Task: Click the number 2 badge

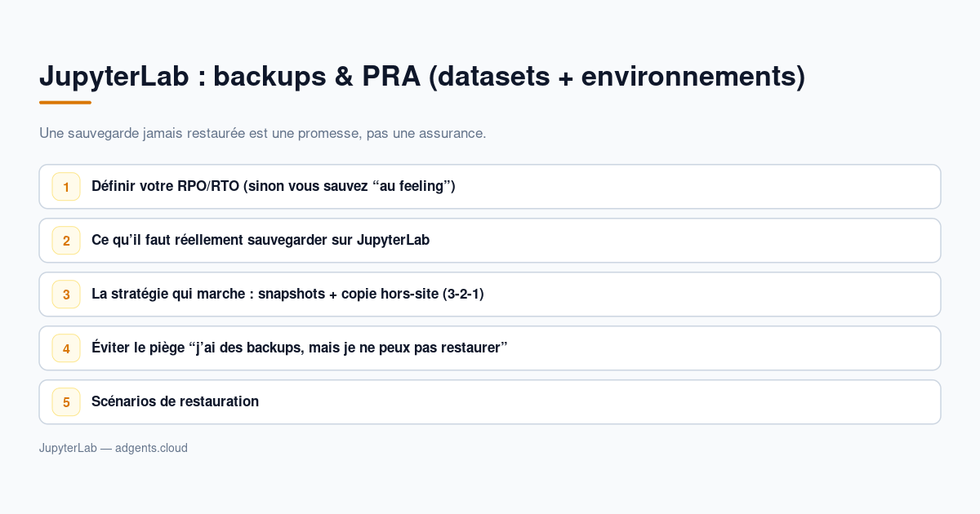Action: 66,241
